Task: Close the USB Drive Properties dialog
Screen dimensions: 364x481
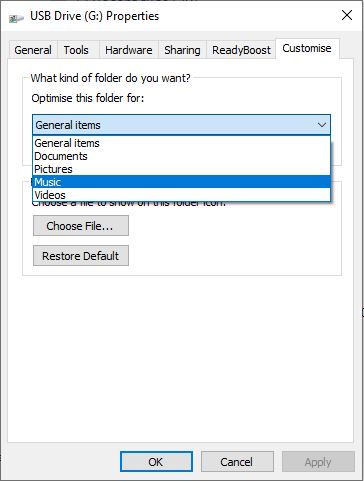Action: pos(347,15)
